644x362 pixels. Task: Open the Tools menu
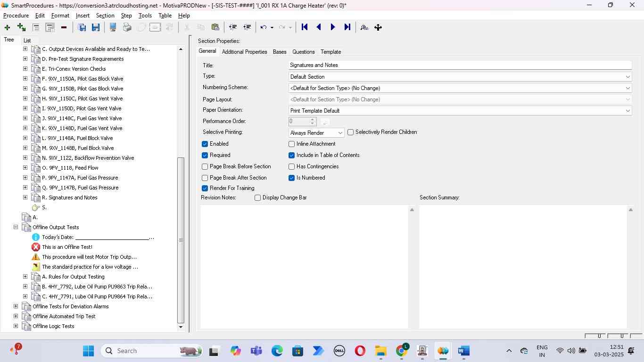pos(145,16)
